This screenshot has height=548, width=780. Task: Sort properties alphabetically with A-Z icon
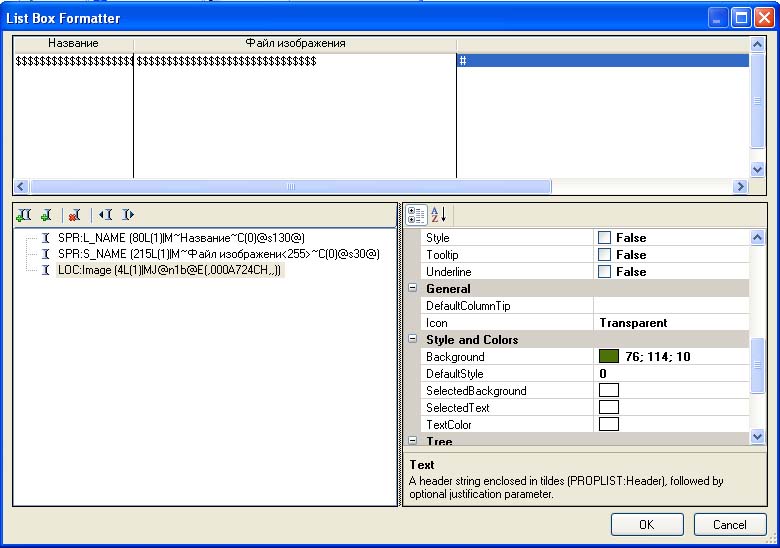point(439,215)
